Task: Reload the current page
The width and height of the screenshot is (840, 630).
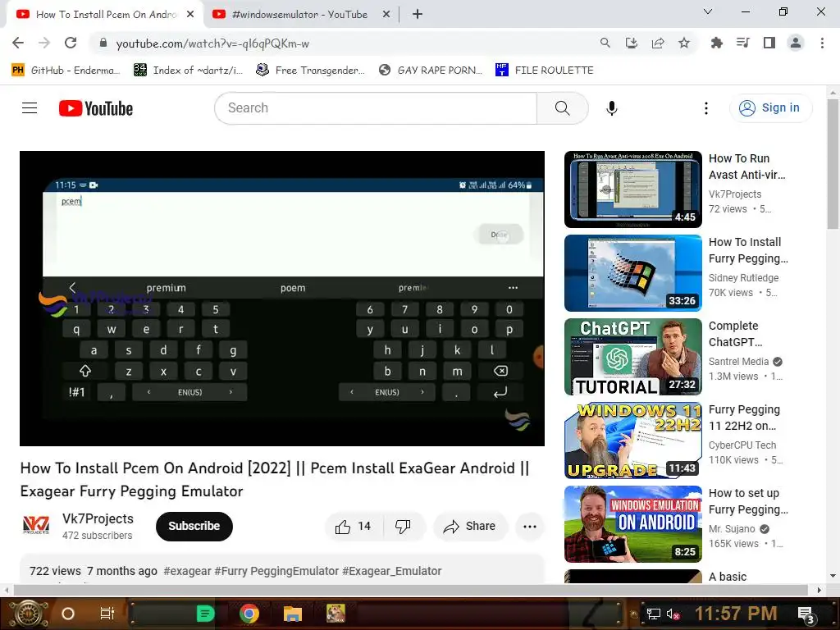Action: pyautogui.click(x=71, y=43)
